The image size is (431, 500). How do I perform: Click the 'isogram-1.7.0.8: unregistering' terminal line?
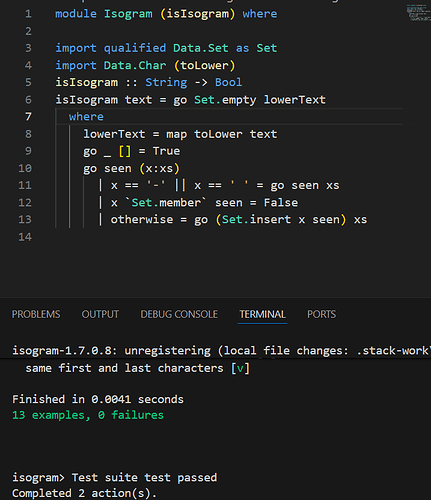click(x=221, y=351)
